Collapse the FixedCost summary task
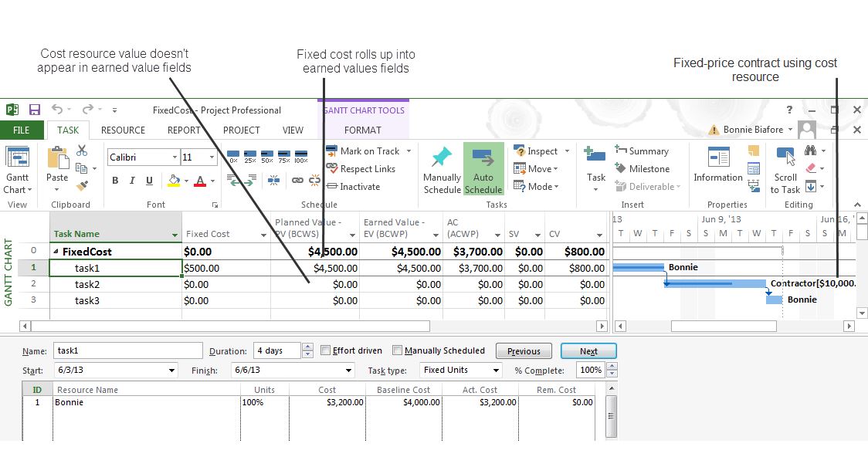 click(x=56, y=251)
